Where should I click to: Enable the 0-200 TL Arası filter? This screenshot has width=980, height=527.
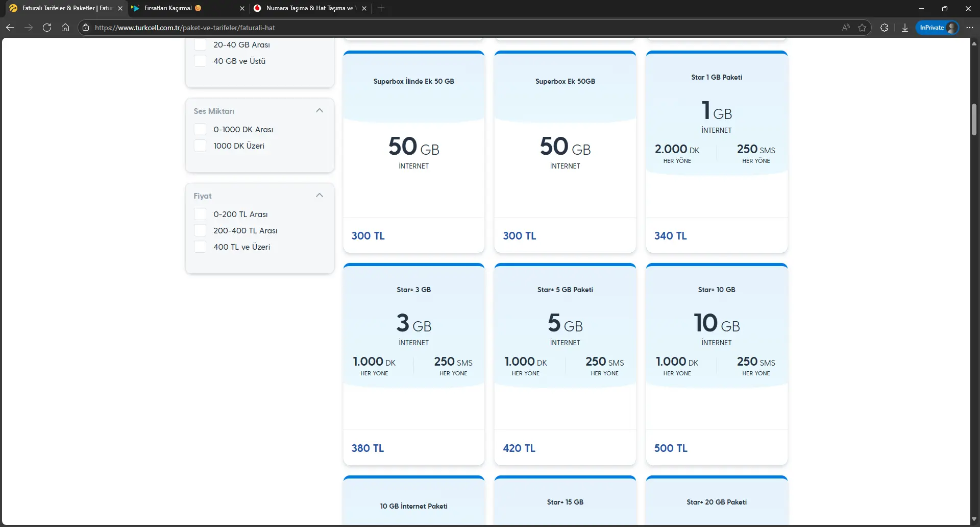click(200, 214)
